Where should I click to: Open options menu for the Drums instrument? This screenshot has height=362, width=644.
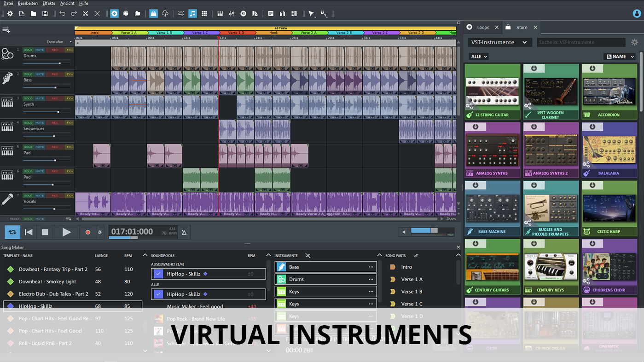[371, 279]
